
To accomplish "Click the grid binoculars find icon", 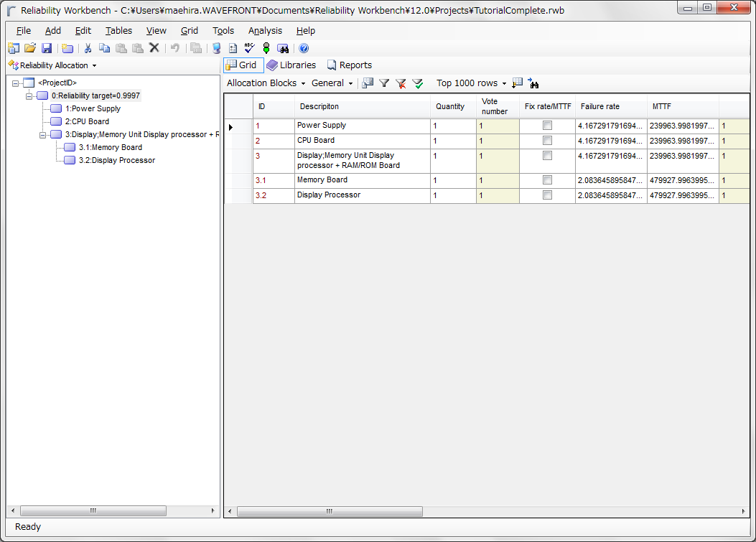I will 533,83.
